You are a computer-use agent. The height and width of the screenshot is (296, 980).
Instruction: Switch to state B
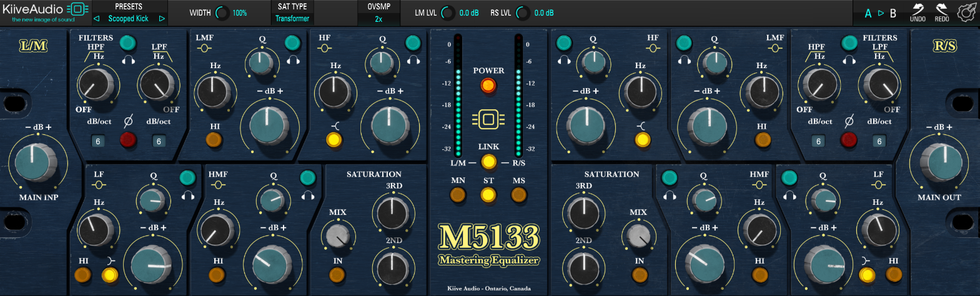pos(893,13)
